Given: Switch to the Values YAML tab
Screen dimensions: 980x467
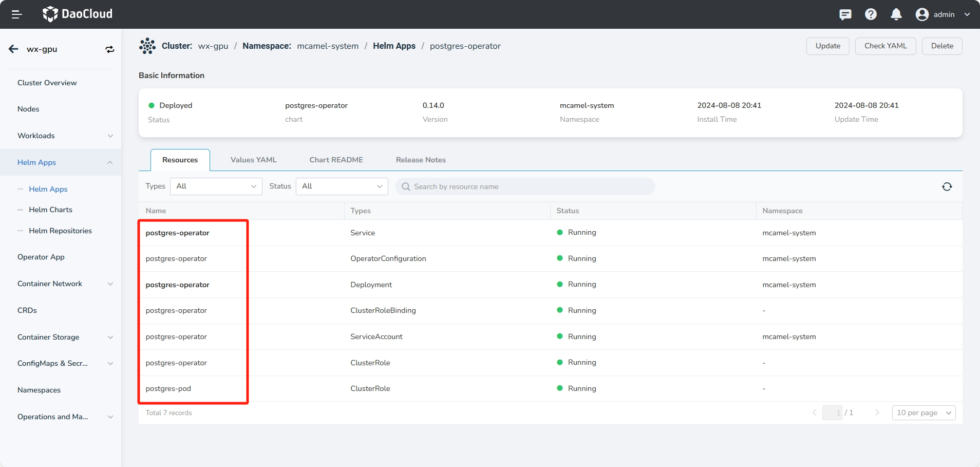Looking at the screenshot, I should [x=253, y=160].
